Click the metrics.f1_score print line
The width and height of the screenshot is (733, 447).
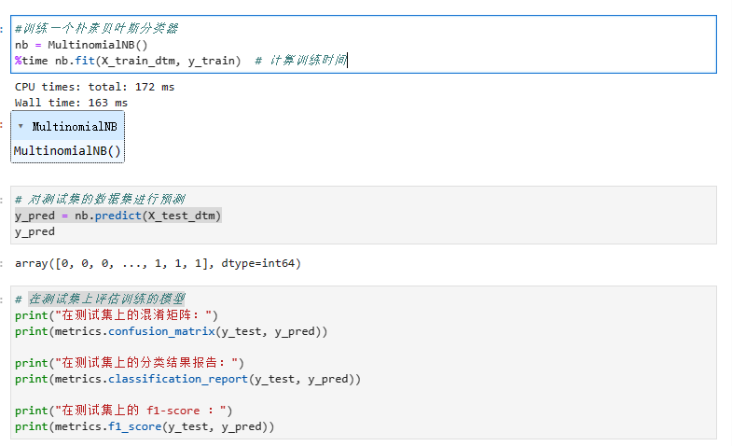click(x=144, y=427)
